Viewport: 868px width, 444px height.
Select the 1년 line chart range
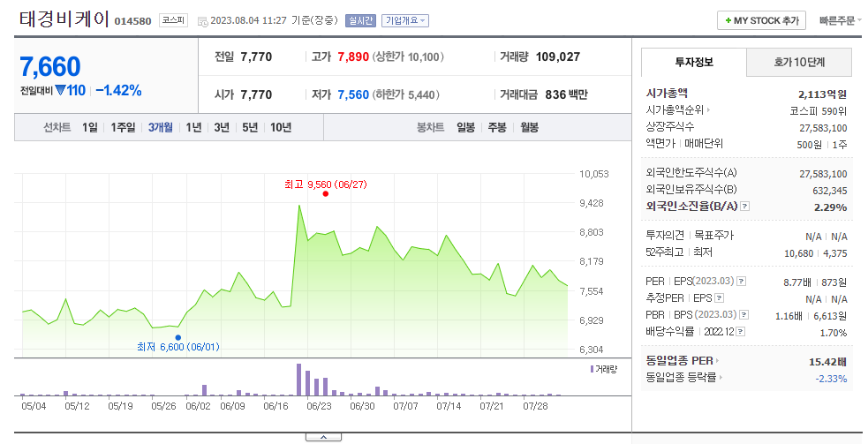pyautogui.click(x=193, y=127)
